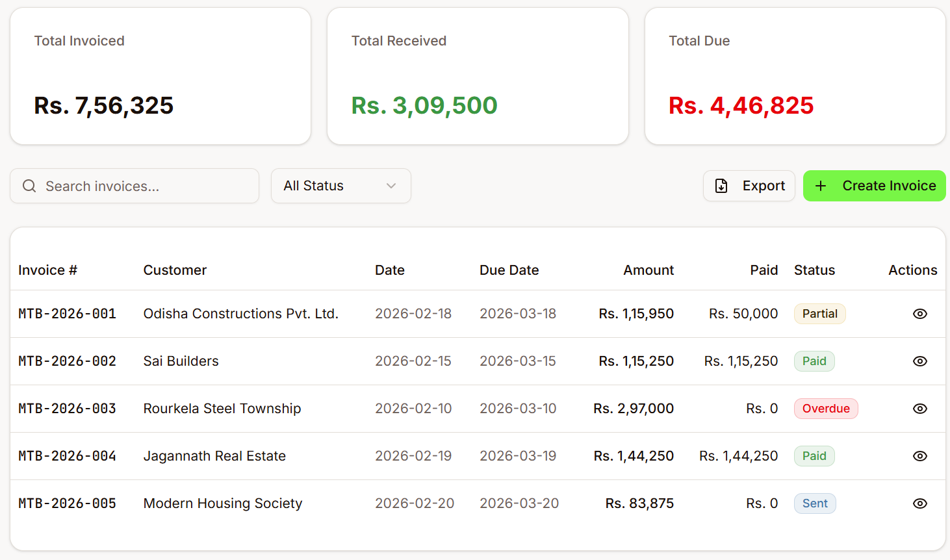Click eye icon for Sai Builders invoice
The image size is (950, 560).
click(x=919, y=361)
